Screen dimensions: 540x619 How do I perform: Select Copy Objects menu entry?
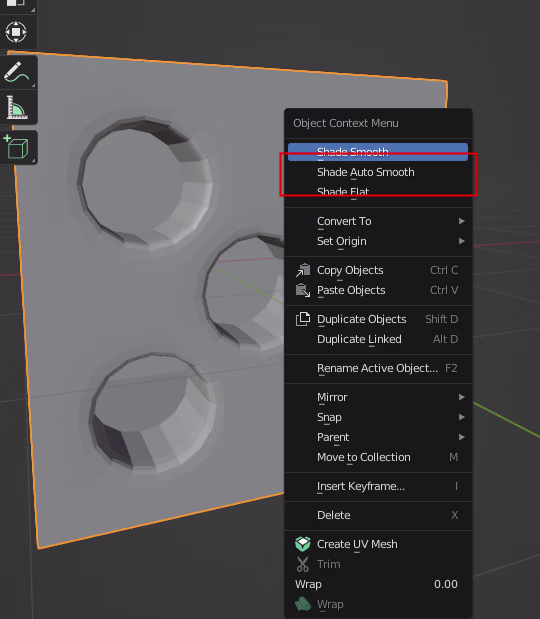378,270
